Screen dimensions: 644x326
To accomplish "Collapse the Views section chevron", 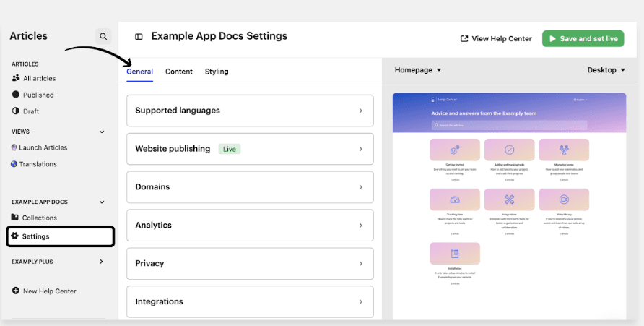I will point(102,132).
